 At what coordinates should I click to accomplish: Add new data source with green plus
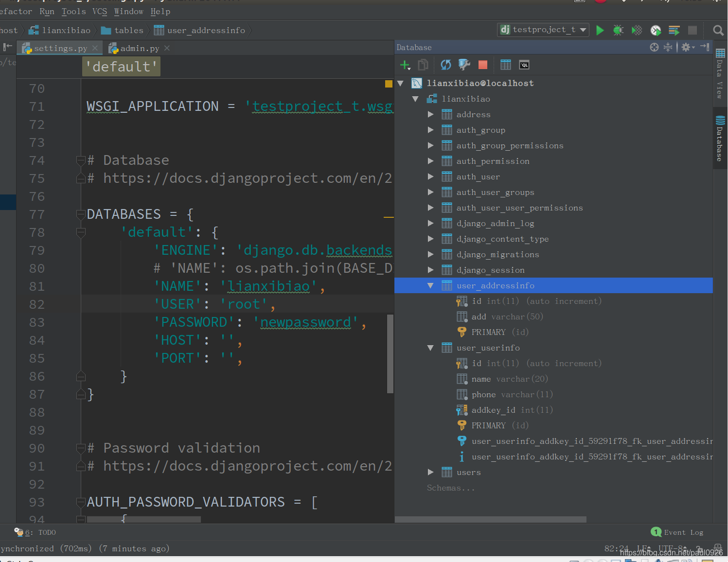tap(405, 65)
